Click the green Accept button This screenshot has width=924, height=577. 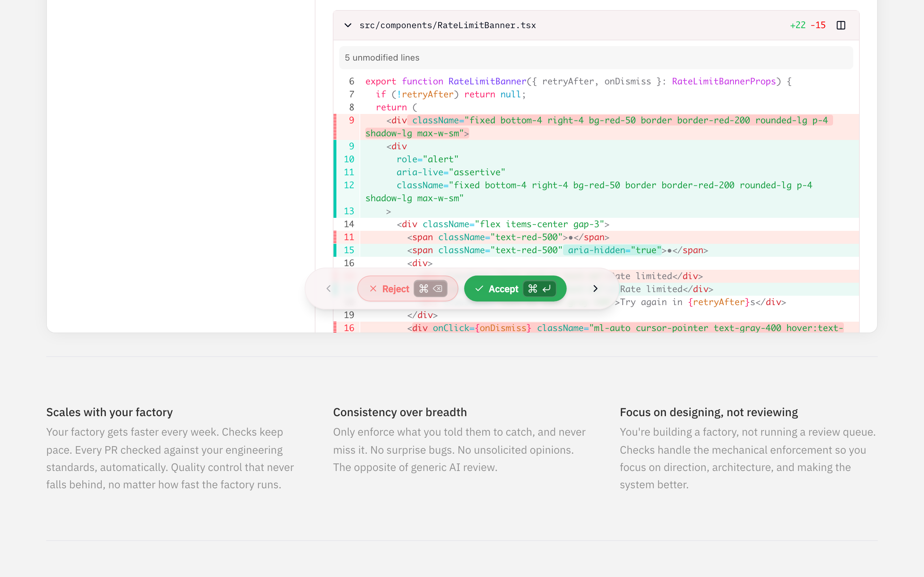(503, 289)
